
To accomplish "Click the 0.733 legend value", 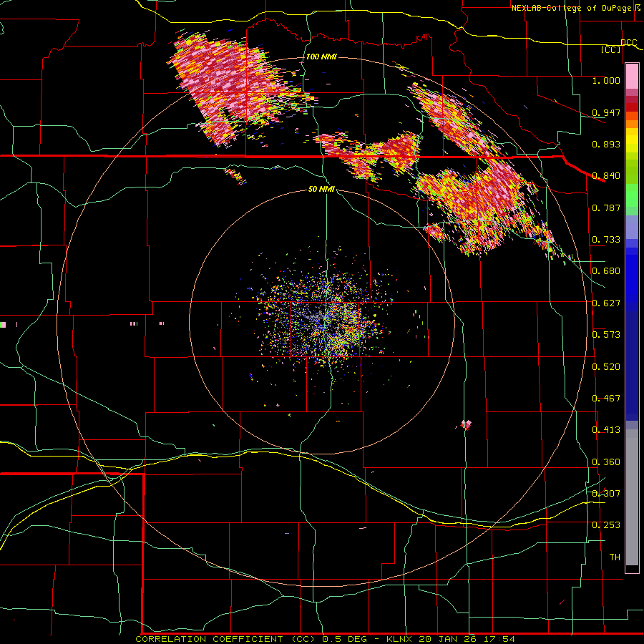I will (x=606, y=240).
